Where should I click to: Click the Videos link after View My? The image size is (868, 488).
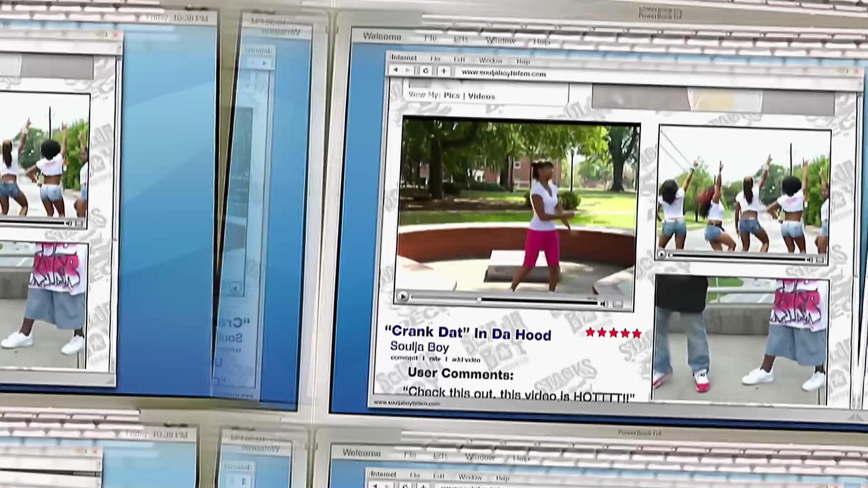coord(481,96)
